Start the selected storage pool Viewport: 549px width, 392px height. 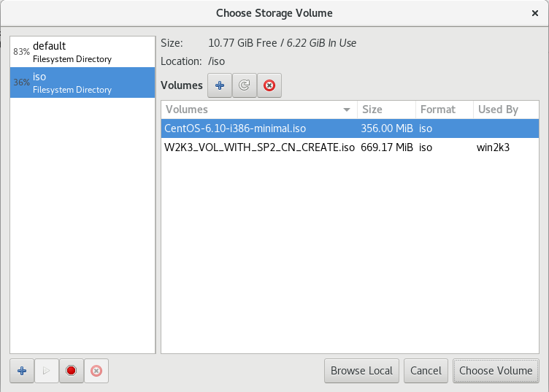[x=46, y=371]
